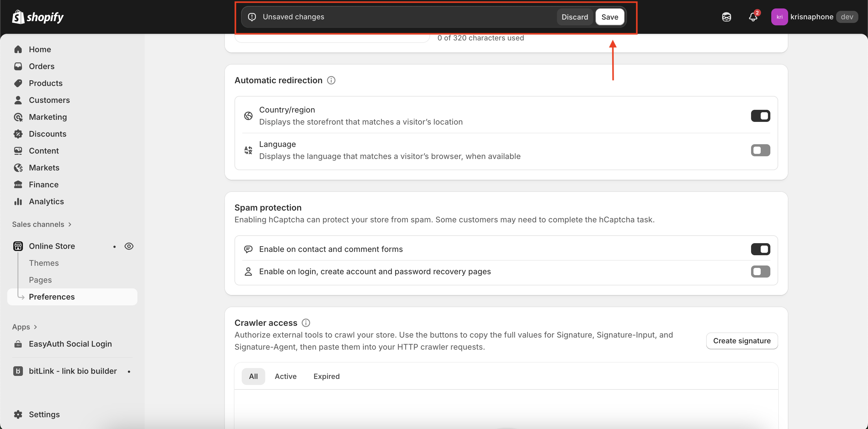Select the Expired signatures tab
The height and width of the screenshot is (429, 868).
[326, 377]
